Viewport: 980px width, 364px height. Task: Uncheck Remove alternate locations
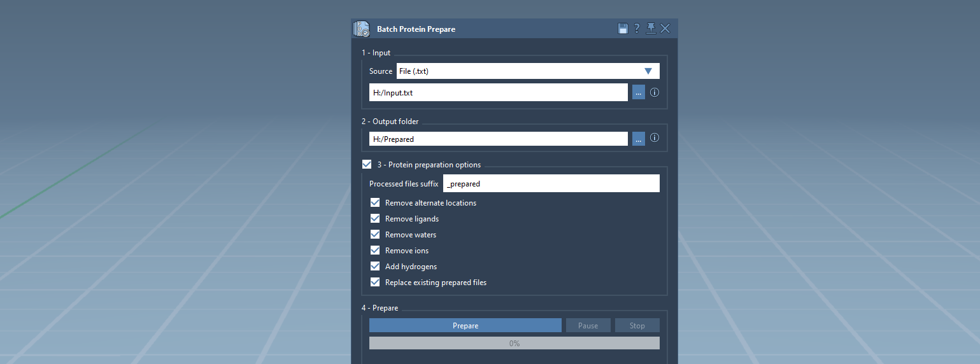click(x=375, y=203)
